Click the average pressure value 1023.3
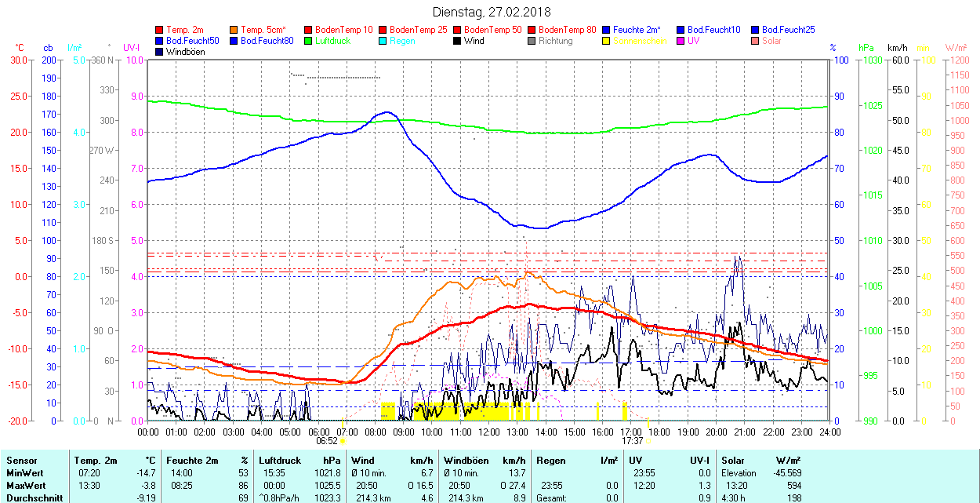Screen dimensions: 980x503 (x=327, y=498)
